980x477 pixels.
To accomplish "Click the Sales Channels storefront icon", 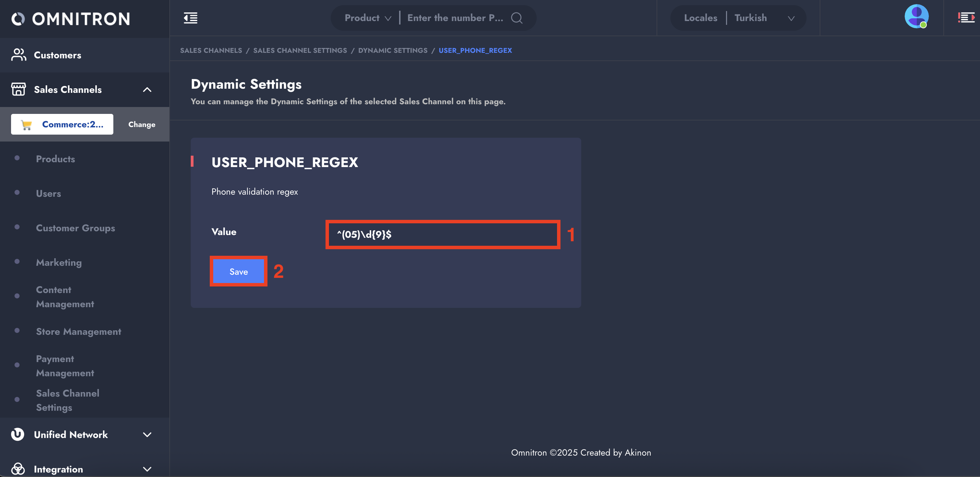I will pyautogui.click(x=18, y=89).
